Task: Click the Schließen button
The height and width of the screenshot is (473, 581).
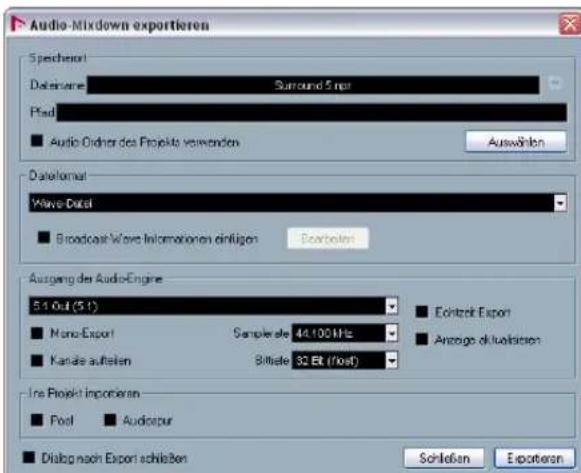Action: pos(444,458)
